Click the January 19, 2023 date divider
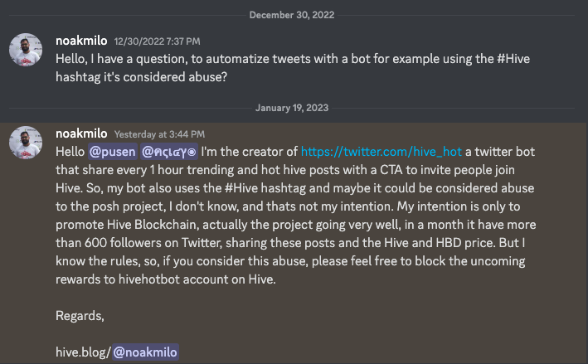 (x=294, y=107)
